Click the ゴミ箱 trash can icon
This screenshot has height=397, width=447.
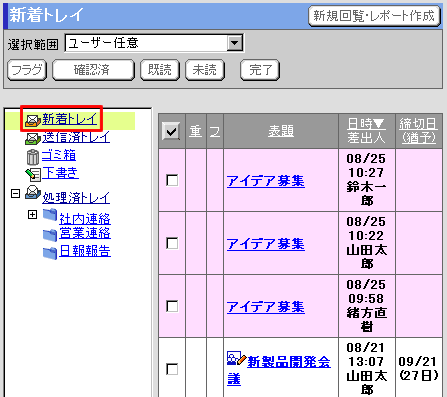coord(33,157)
